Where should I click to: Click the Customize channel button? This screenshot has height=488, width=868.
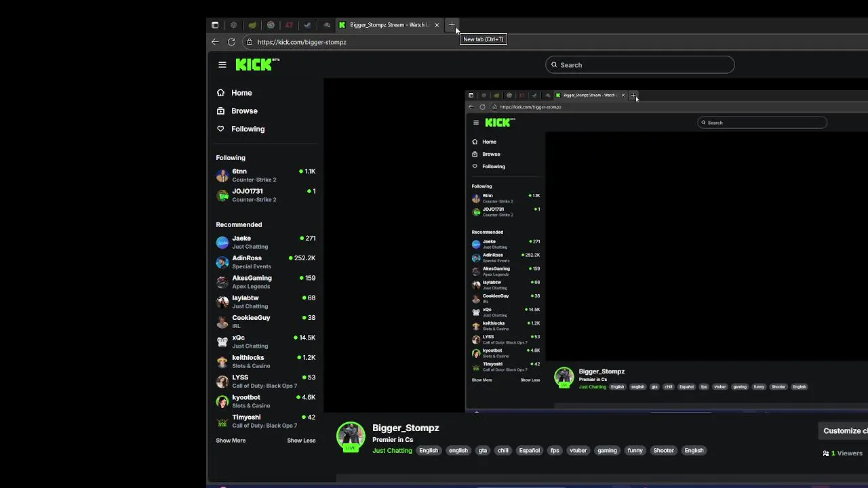(x=843, y=431)
